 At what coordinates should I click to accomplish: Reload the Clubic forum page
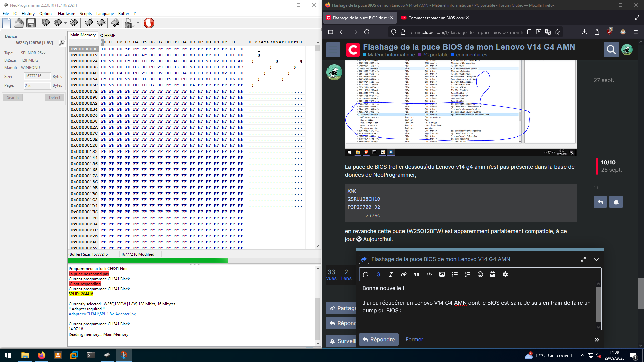tap(367, 32)
